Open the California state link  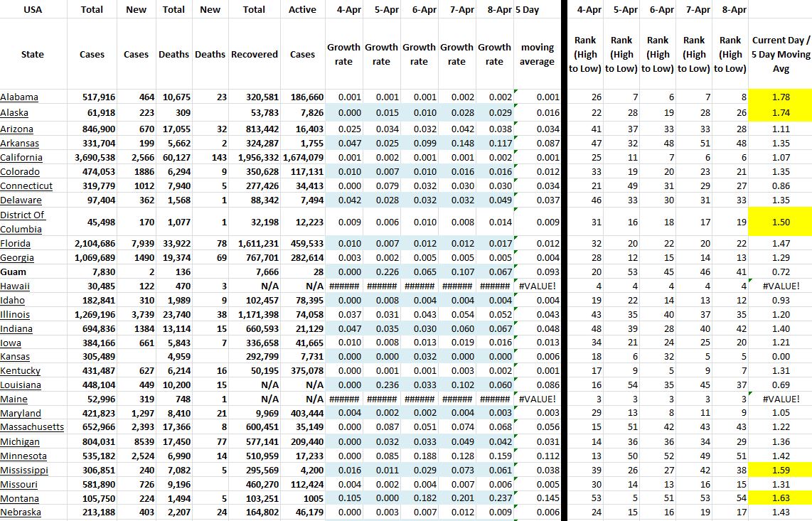(21, 158)
